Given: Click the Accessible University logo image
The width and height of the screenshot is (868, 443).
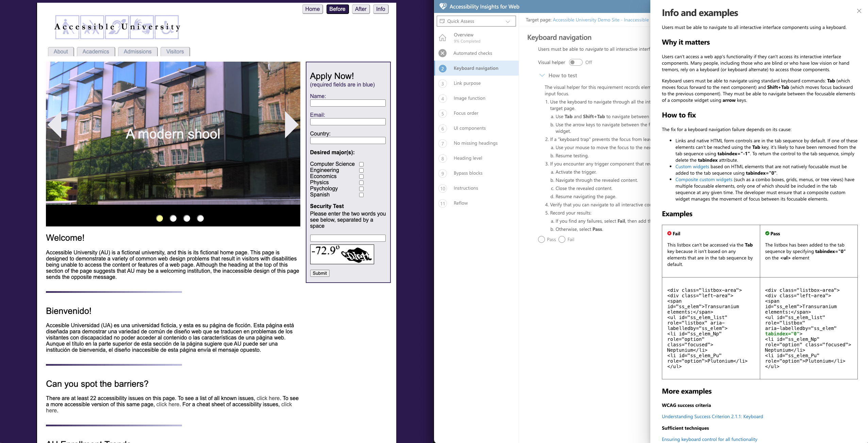Looking at the screenshot, I should pos(117,27).
